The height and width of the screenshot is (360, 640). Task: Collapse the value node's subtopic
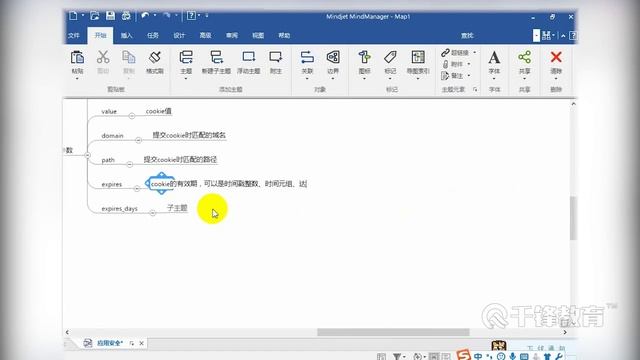point(131,116)
